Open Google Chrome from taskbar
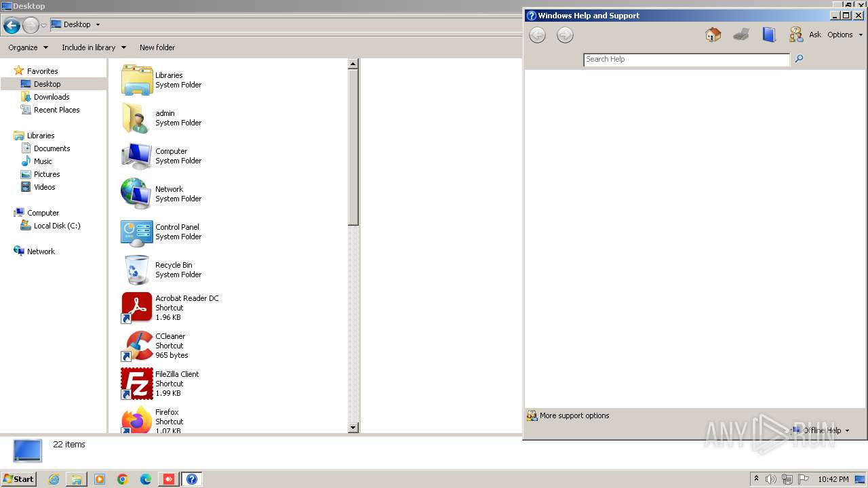Screen dimensions: 868x488 pyautogui.click(x=123, y=479)
